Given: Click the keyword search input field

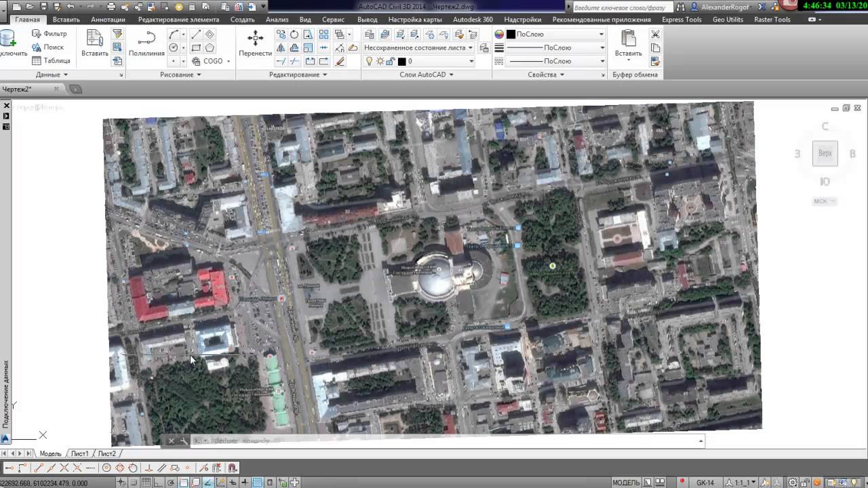Looking at the screenshot, I should tap(622, 7).
